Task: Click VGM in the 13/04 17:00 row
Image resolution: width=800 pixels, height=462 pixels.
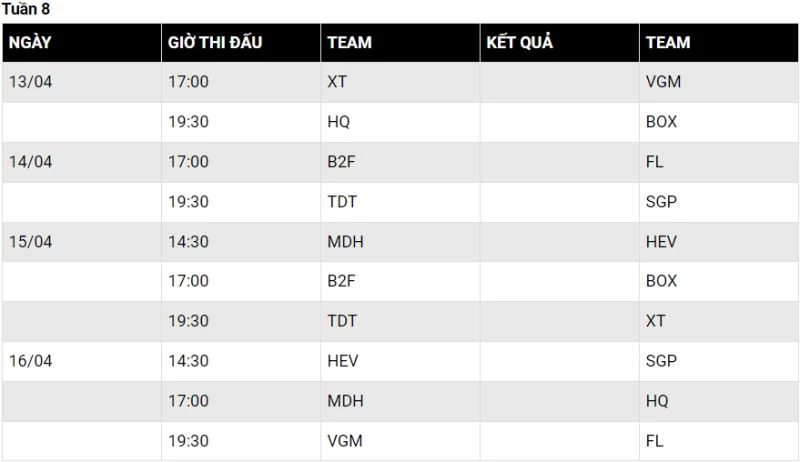Action: click(663, 82)
